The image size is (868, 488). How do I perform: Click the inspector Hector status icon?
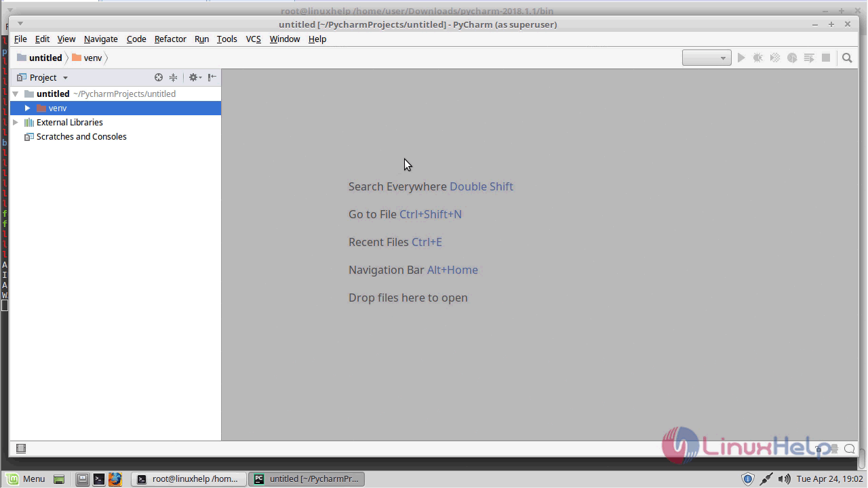(x=834, y=449)
